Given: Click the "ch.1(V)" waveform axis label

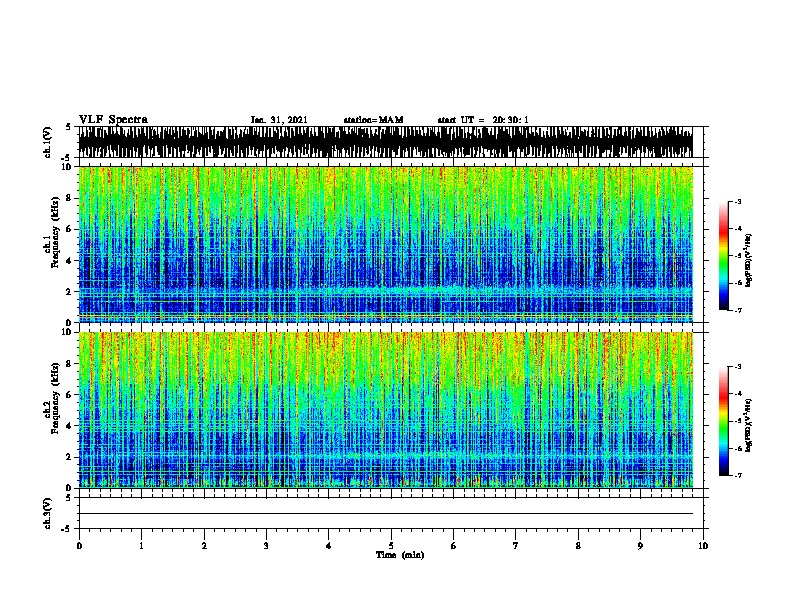Looking at the screenshot, I should (x=48, y=142).
